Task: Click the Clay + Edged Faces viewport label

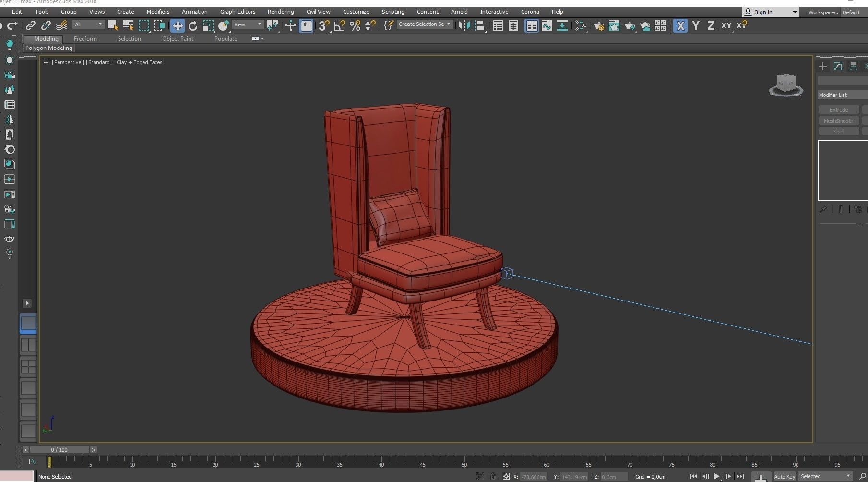Action: [x=140, y=62]
